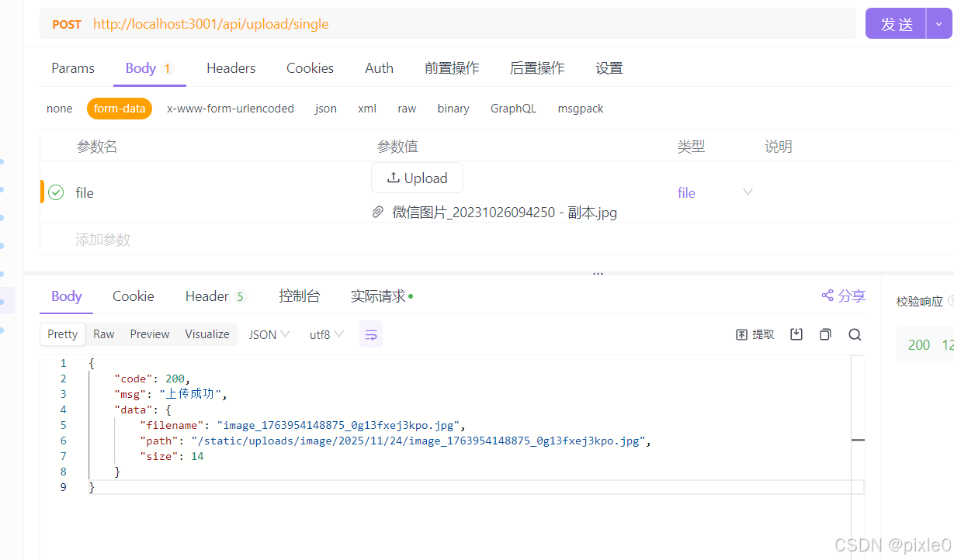
Task: Toggle the word wrap icon
Action: pyautogui.click(x=371, y=334)
